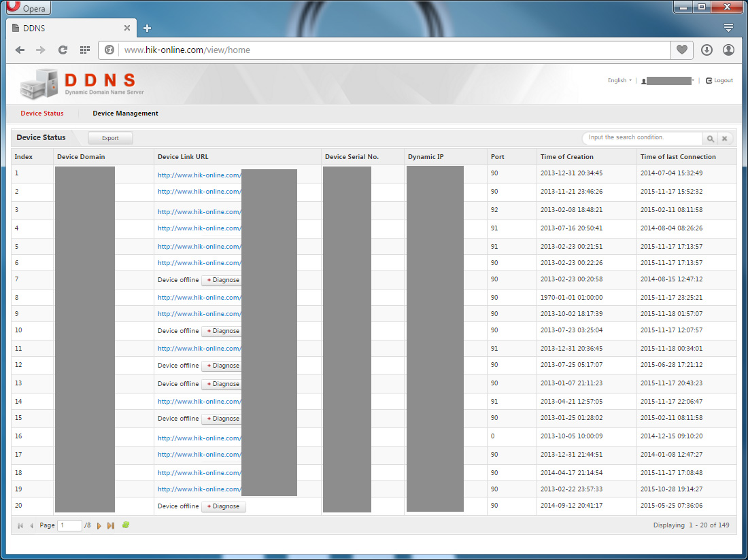Viewport: 748px width, 560px height.
Task: Select last connection 2015-10-28 19:14:27
Action: tap(671, 489)
